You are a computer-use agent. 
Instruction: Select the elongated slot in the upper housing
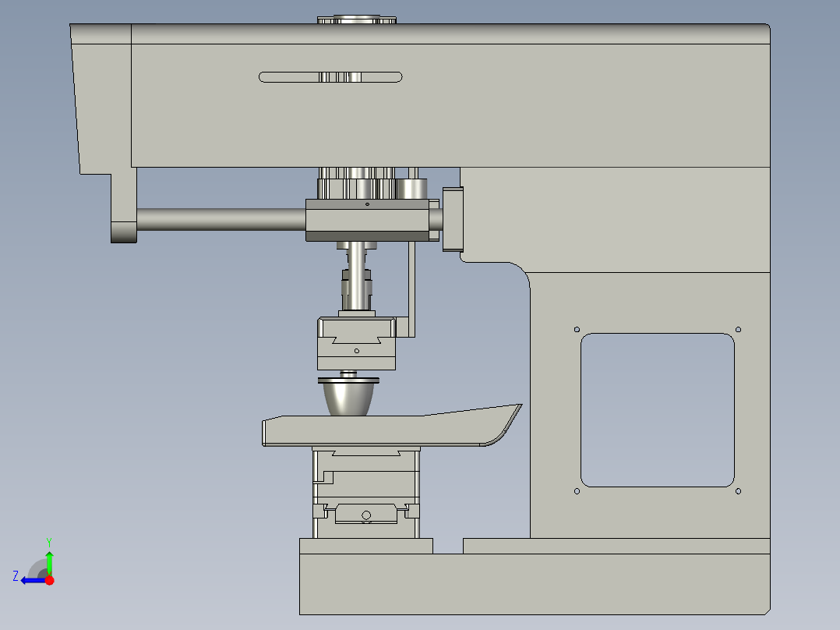(330, 77)
